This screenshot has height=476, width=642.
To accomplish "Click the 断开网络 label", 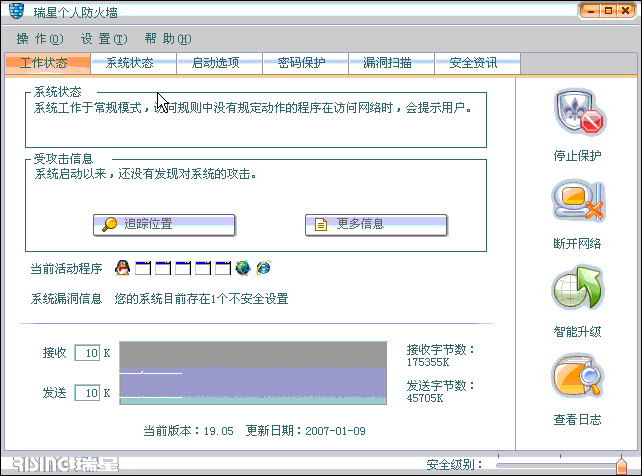I will (x=577, y=244).
